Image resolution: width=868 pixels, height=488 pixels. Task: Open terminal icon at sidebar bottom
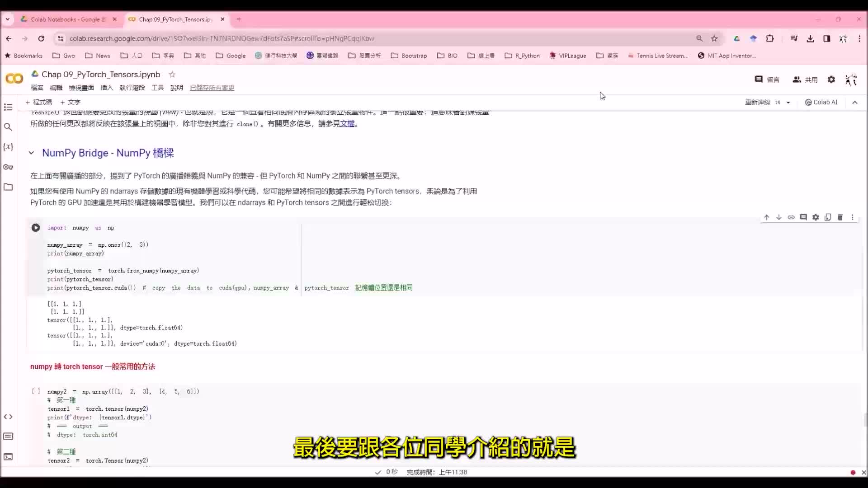point(8,457)
